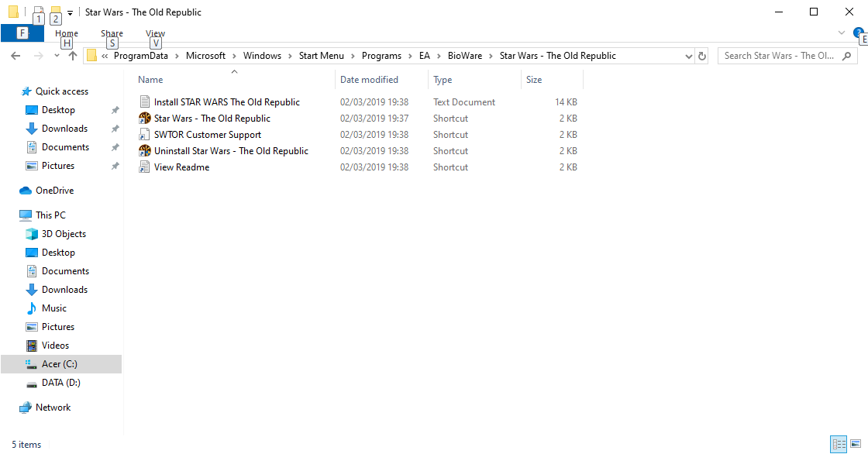Open Network in navigation pane
The width and height of the screenshot is (868, 454).
coord(53,408)
